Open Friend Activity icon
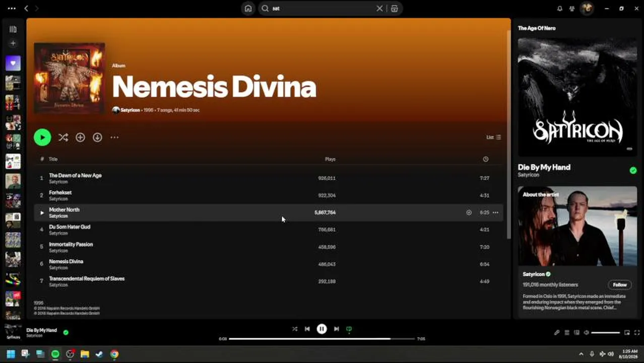 coord(572,9)
